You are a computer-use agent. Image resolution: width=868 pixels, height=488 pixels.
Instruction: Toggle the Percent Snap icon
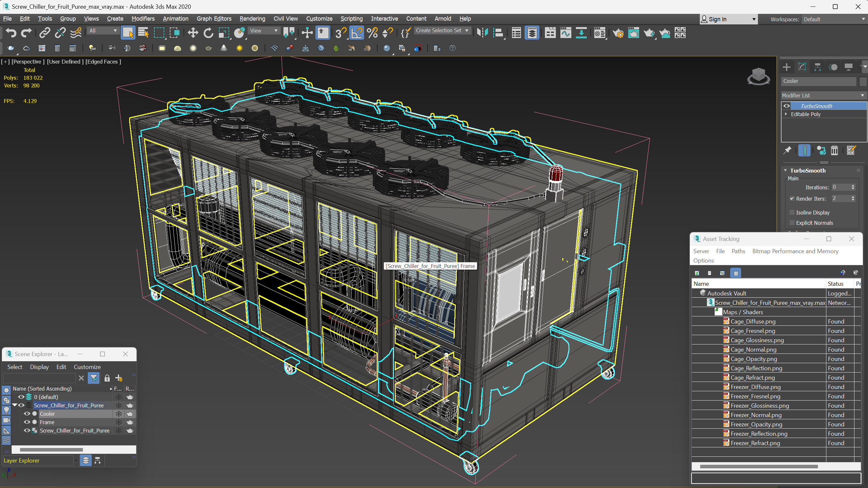[x=372, y=33]
